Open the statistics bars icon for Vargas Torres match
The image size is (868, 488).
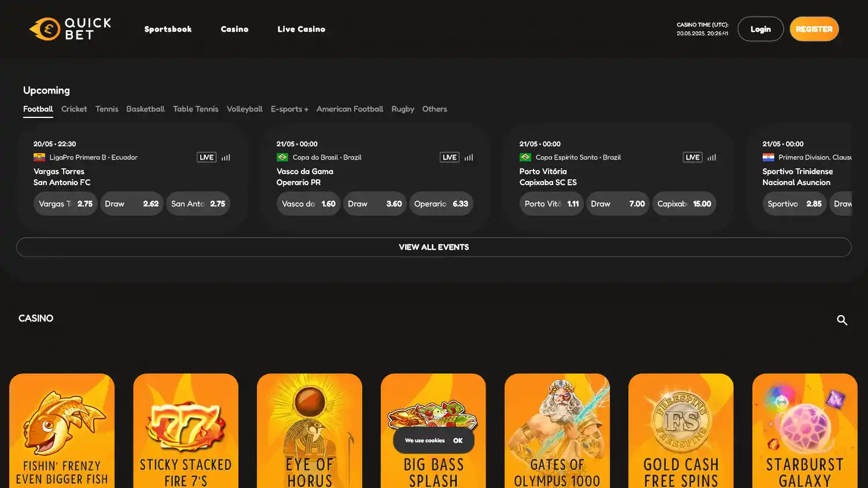[226, 157]
